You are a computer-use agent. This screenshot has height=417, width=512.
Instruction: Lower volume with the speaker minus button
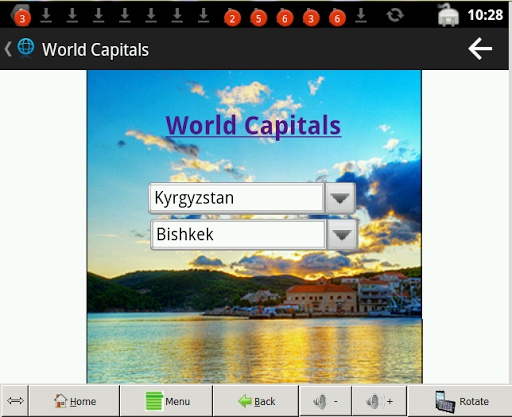coord(325,401)
